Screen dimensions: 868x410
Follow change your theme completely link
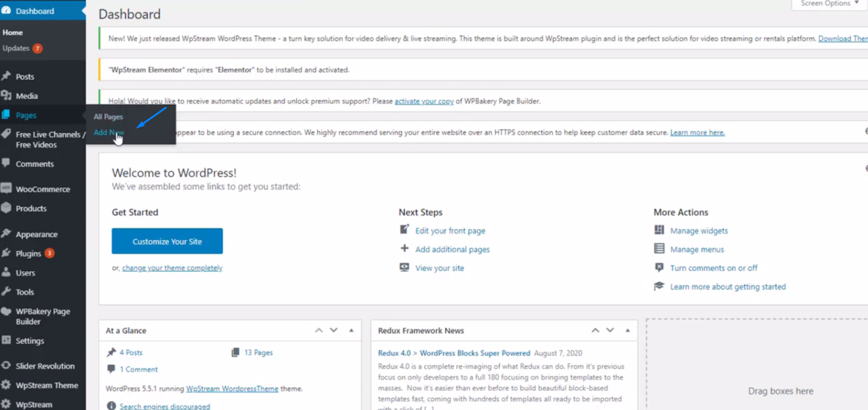[x=173, y=268]
